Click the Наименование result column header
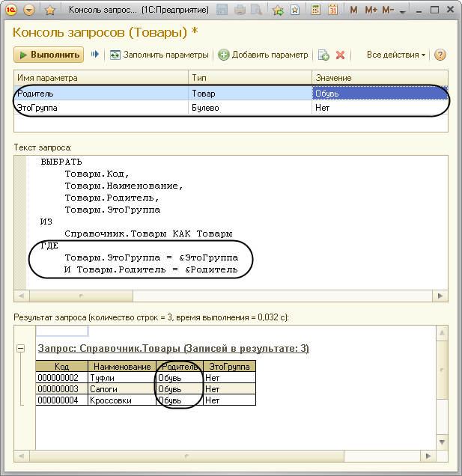The image size is (462, 476). tap(122, 367)
